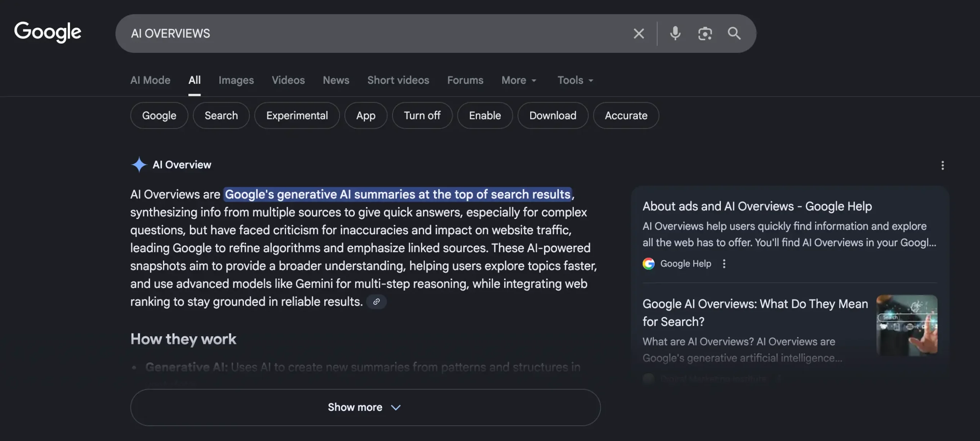Screen dimensions: 980x441
Task: Select the All results tab
Action: pyautogui.click(x=194, y=80)
